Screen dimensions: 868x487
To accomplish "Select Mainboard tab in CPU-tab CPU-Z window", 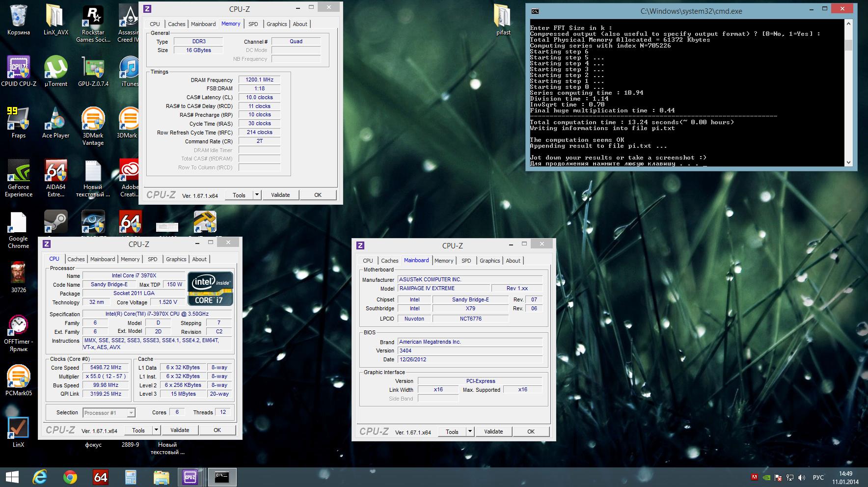I will tap(103, 259).
